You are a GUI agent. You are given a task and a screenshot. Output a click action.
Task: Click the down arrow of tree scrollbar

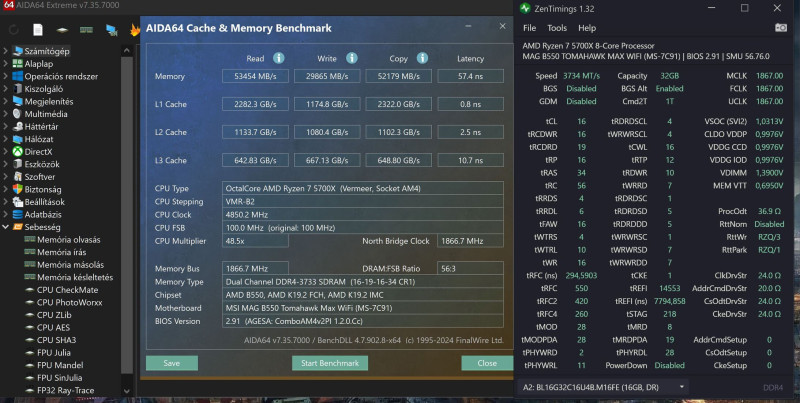point(127,391)
